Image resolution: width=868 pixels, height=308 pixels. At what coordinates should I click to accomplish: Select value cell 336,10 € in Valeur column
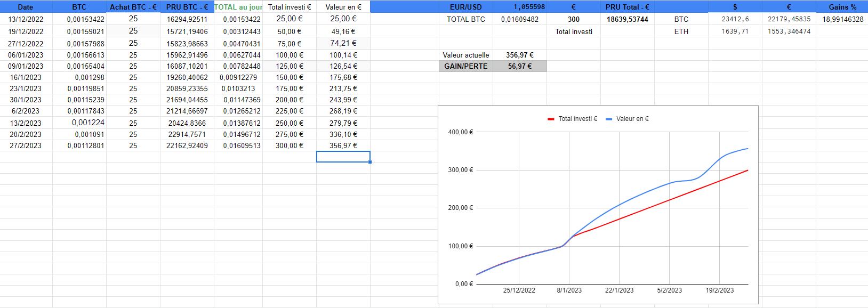343,134
